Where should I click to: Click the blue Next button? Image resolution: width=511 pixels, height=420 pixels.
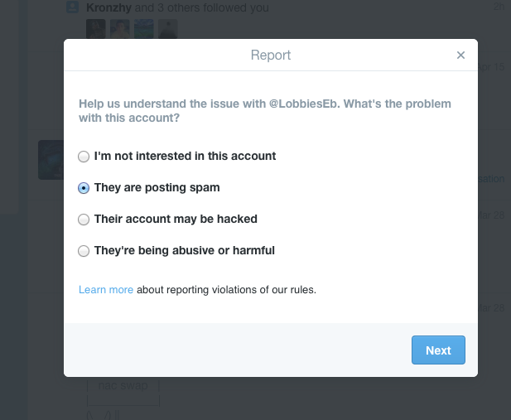click(438, 350)
